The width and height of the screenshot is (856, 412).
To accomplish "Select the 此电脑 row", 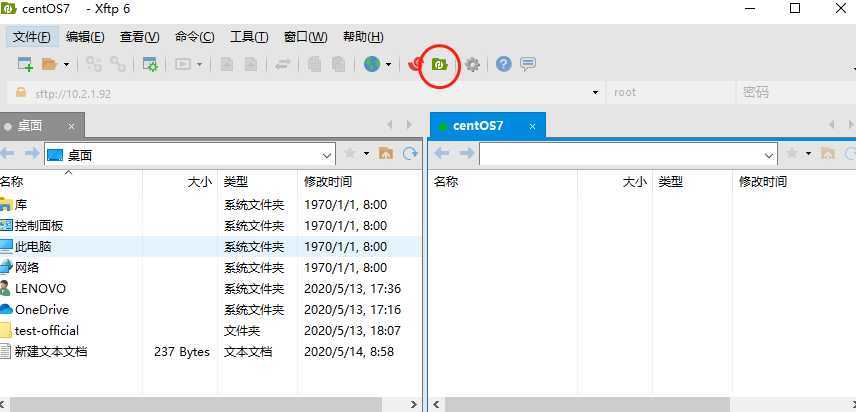I will (x=211, y=247).
